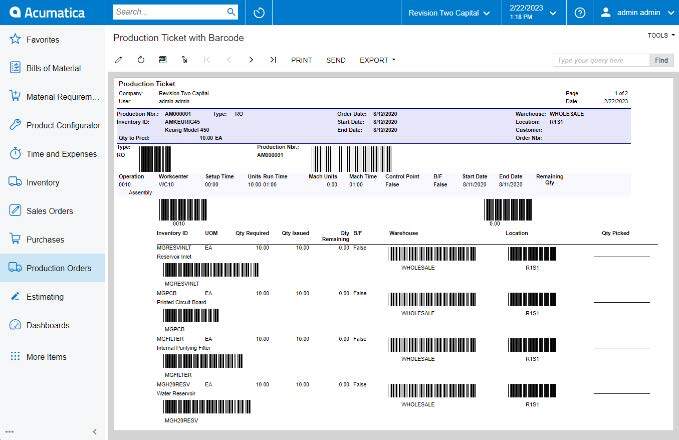The width and height of the screenshot is (679, 440).
Task: Go to next report page
Action: pos(251,60)
